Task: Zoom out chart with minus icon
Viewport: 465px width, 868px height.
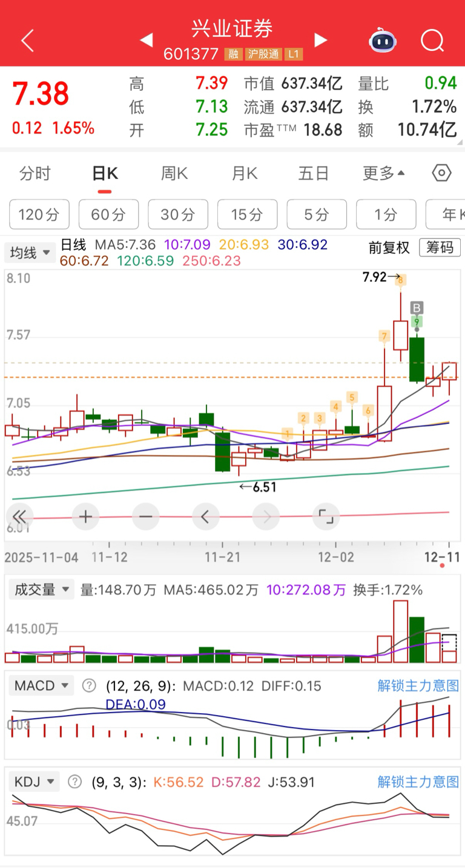Action: point(145,517)
